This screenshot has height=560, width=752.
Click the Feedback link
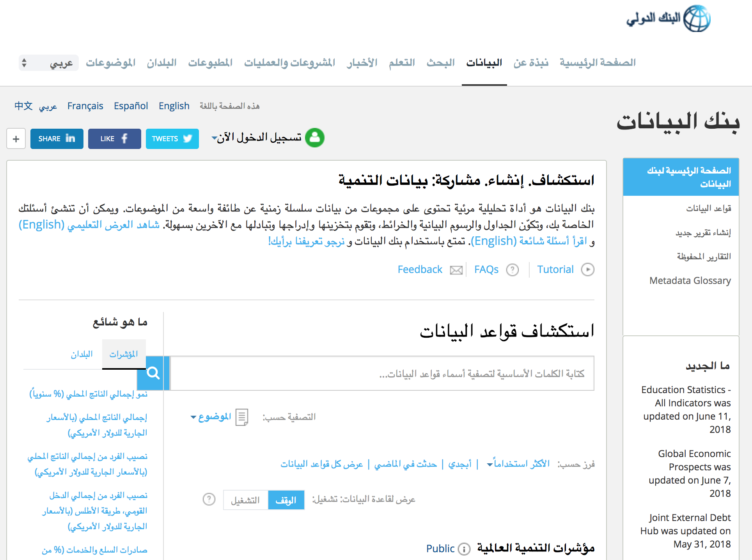click(x=420, y=269)
